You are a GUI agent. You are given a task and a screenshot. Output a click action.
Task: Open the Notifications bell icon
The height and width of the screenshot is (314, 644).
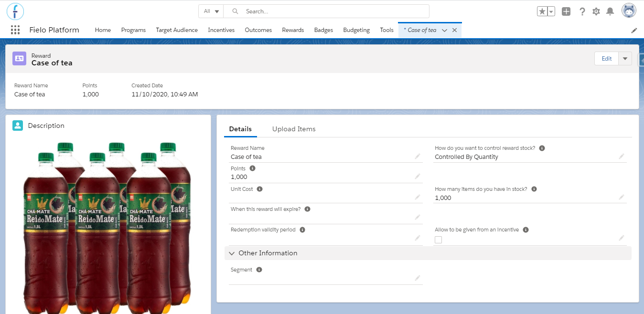click(610, 11)
